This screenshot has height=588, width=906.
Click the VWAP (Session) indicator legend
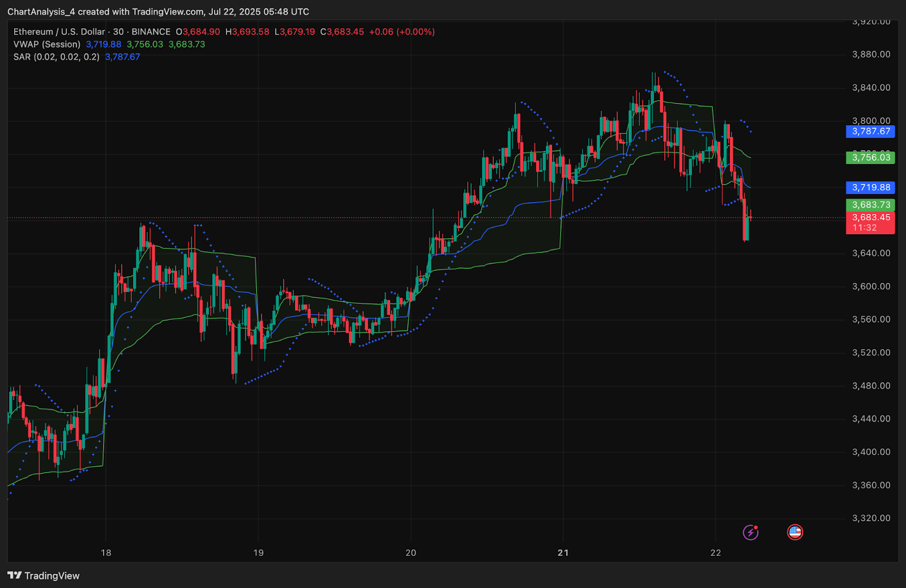tap(46, 44)
